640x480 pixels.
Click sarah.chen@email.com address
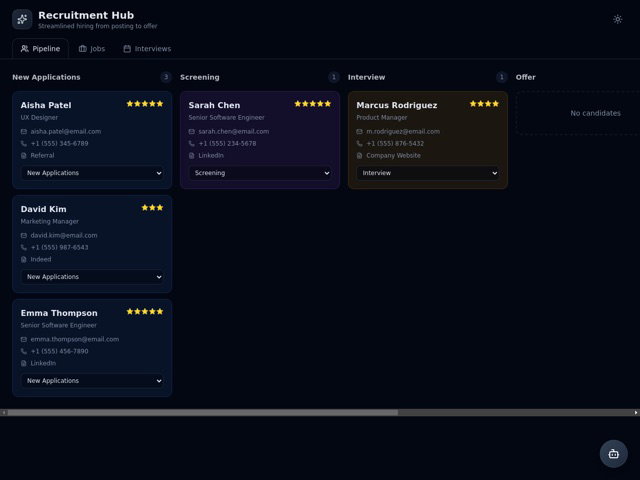pos(233,131)
